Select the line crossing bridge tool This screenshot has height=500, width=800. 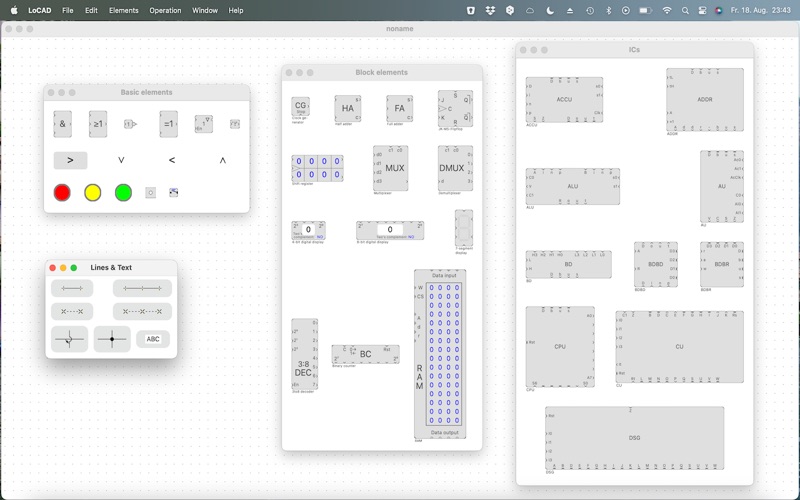[69, 339]
